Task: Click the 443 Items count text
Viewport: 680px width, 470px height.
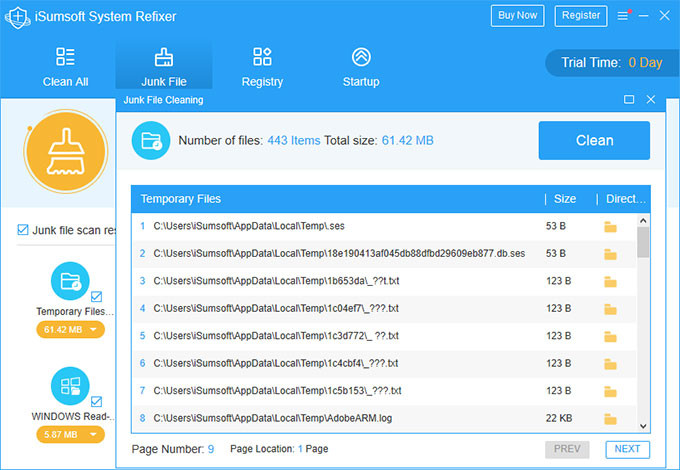Action: coord(294,140)
